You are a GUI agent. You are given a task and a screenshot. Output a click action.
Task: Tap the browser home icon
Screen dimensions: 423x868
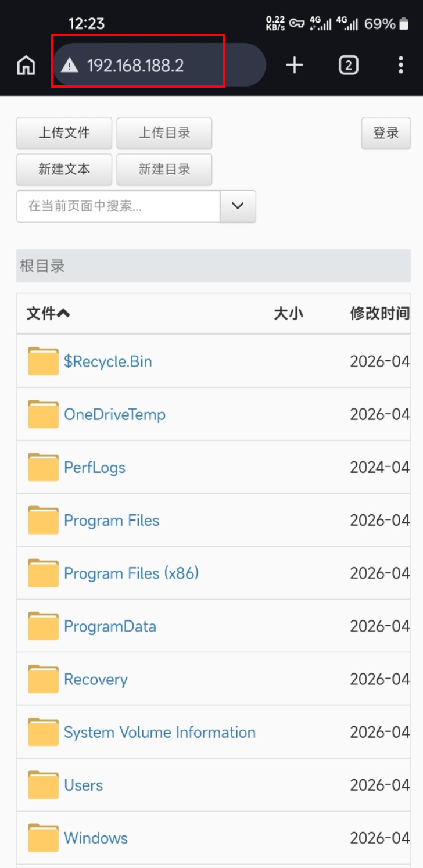point(26,66)
